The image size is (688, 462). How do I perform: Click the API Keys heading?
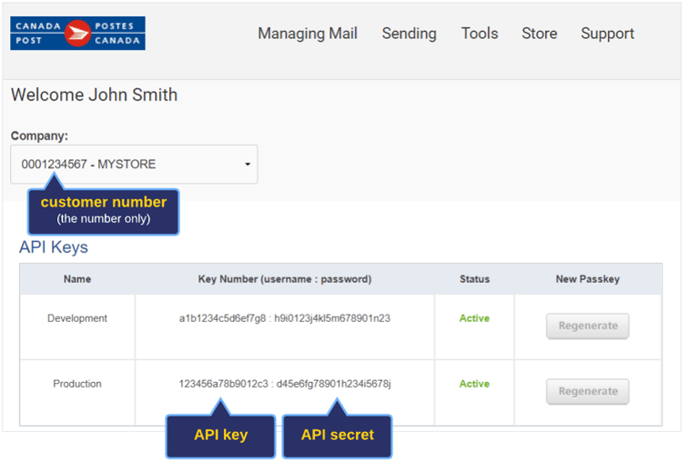[54, 247]
